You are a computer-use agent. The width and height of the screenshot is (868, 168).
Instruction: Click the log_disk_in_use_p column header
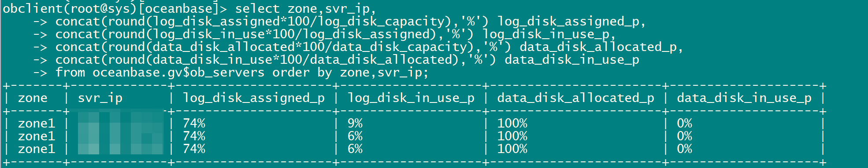click(x=411, y=98)
